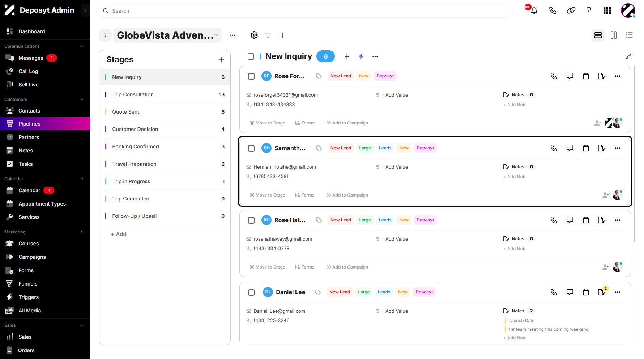Tick the Rose Hat... card checkbox

tap(251, 220)
